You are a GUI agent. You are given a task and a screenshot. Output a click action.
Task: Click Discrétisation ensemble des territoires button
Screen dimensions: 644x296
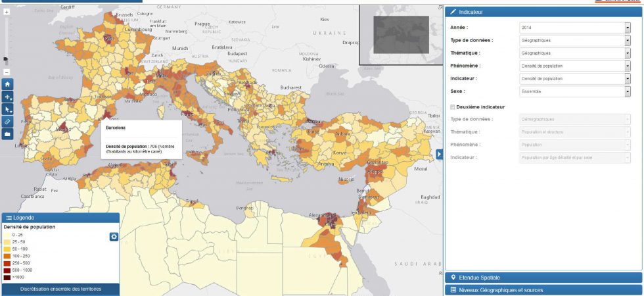pyautogui.click(x=60, y=289)
